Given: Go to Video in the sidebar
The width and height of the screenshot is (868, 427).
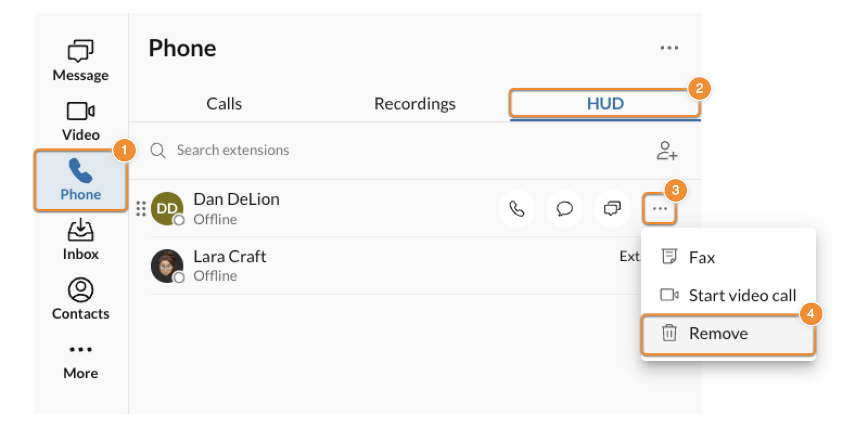Looking at the screenshot, I should click(x=80, y=120).
